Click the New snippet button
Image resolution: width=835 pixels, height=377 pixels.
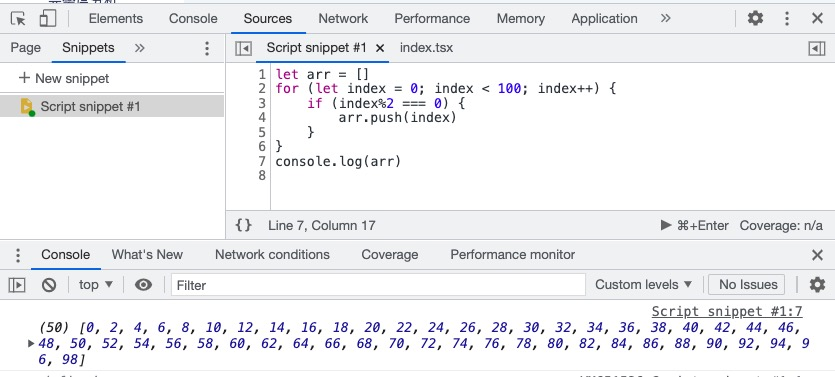[64, 78]
